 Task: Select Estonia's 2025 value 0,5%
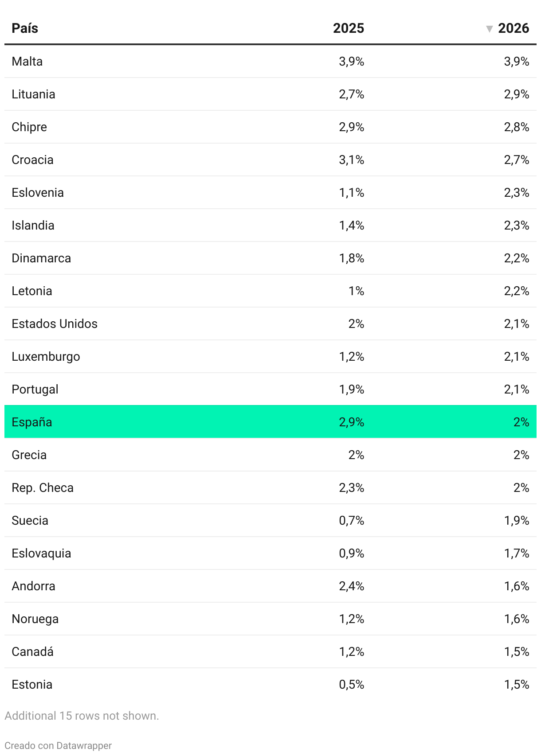pyautogui.click(x=352, y=684)
